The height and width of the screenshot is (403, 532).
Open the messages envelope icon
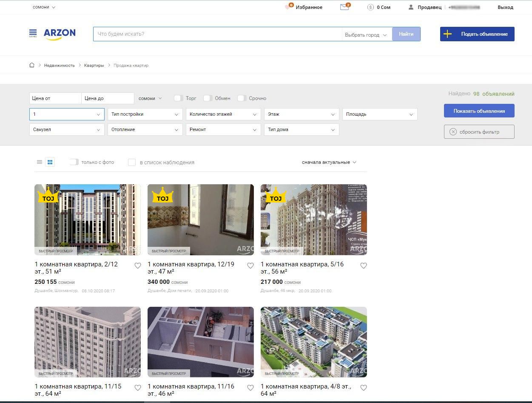tap(344, 7)
